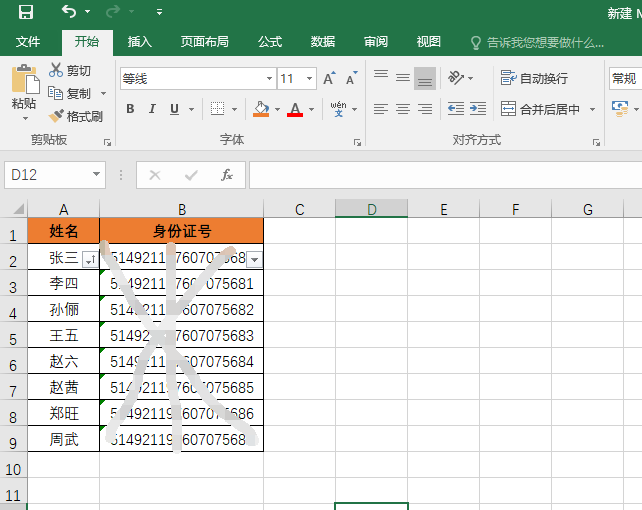Screen dimensions: 642x510
Task: Click the bottom align icon
Action: [x=425, y=78]
